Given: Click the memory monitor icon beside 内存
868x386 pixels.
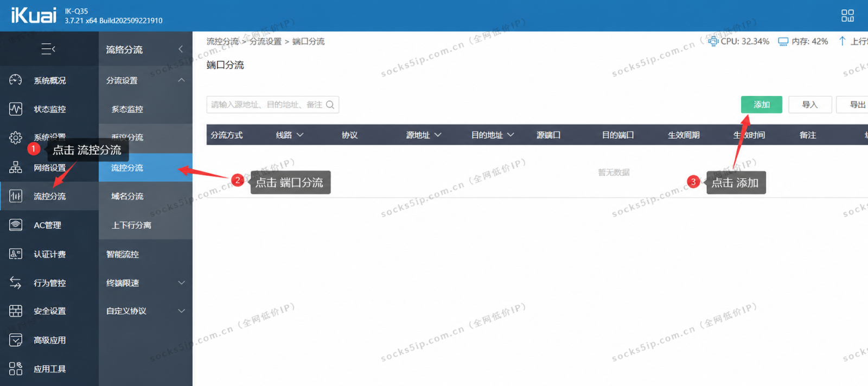Looking at the screenshot, I should click(x=783, y=41).
